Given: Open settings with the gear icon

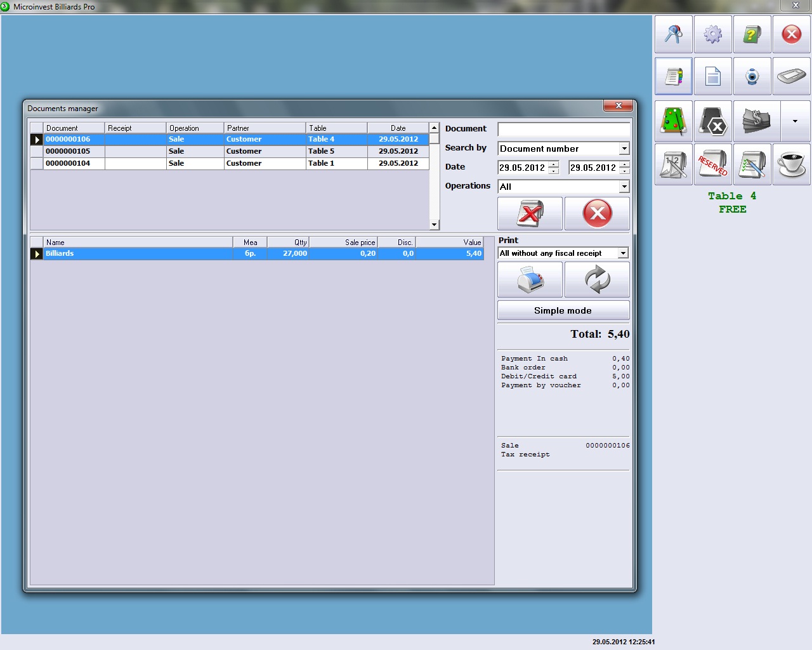Looking at the screenshot, I should [713, 34].
